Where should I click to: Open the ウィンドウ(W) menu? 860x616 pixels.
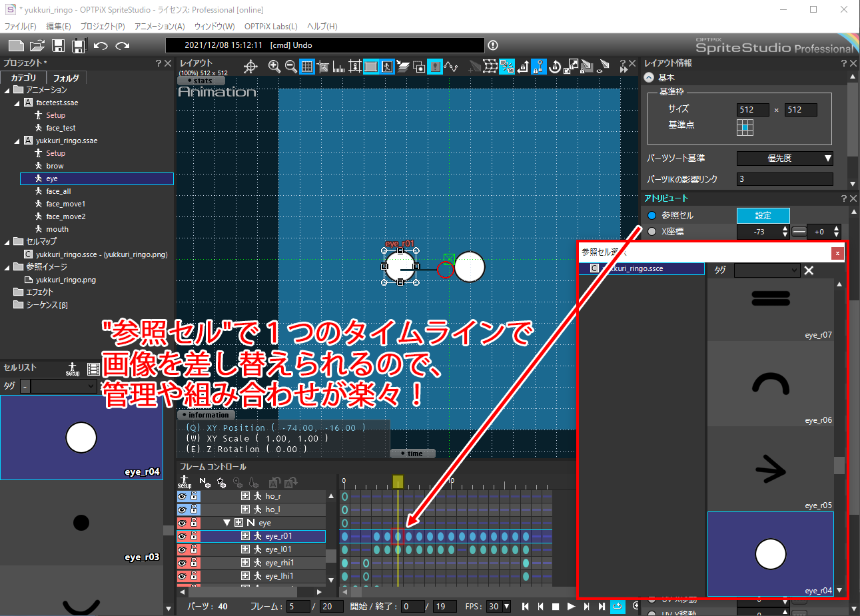215,27
